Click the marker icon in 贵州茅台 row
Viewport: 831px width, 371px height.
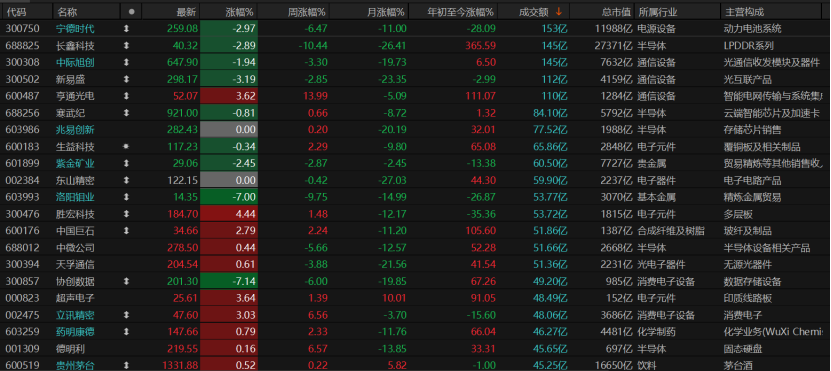tap(126, 366)
